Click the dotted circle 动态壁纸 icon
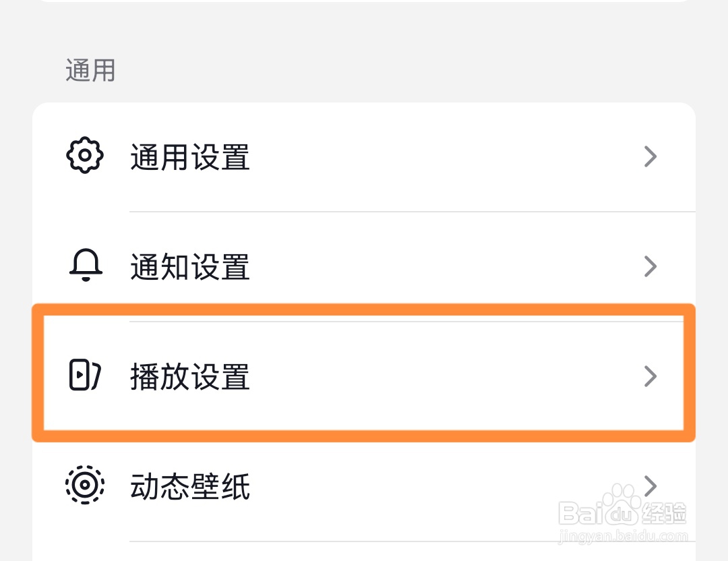This screenshot has height=561, width=728. click(x=85, y=485)
